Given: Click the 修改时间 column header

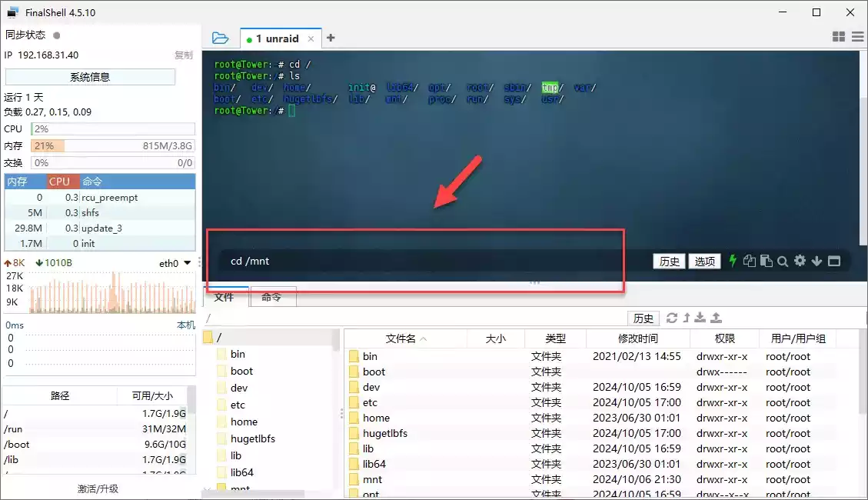Looking at the screenshot, I should 637,338.
